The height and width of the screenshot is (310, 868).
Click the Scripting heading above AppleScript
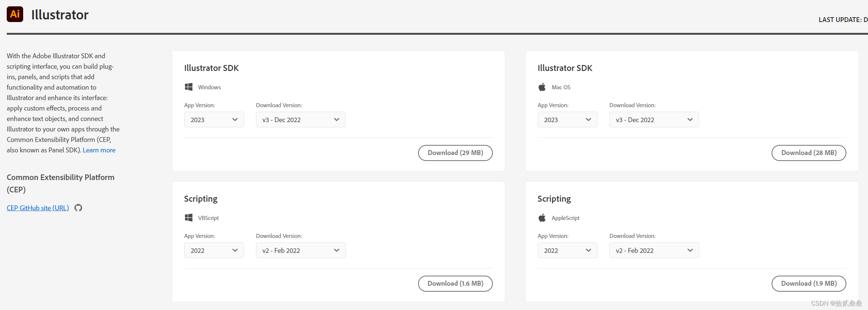554,199
